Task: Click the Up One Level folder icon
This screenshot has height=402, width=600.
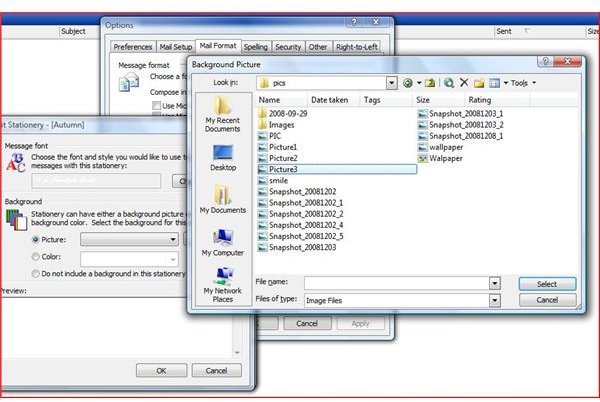Action: click(x=430, y=83)
